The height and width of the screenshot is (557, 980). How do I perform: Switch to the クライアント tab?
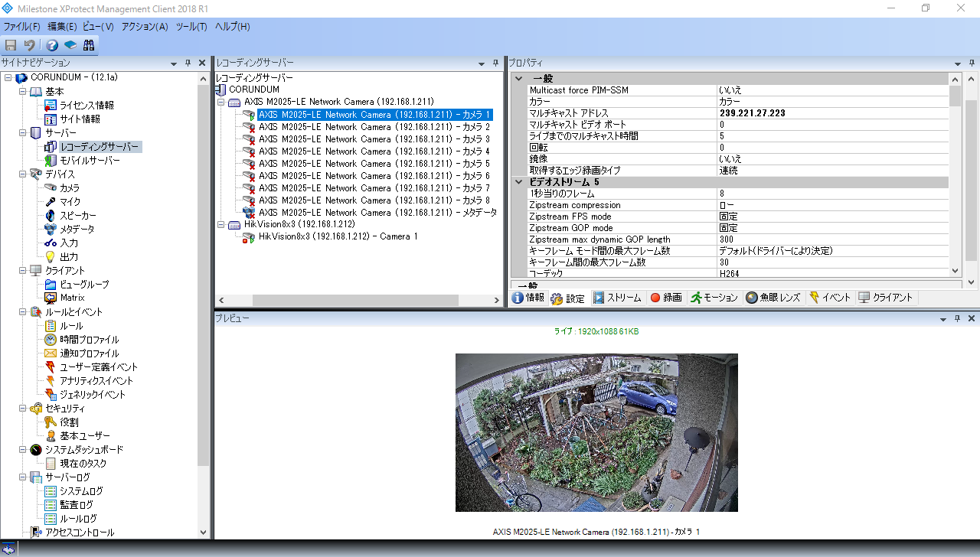point(886,298)
